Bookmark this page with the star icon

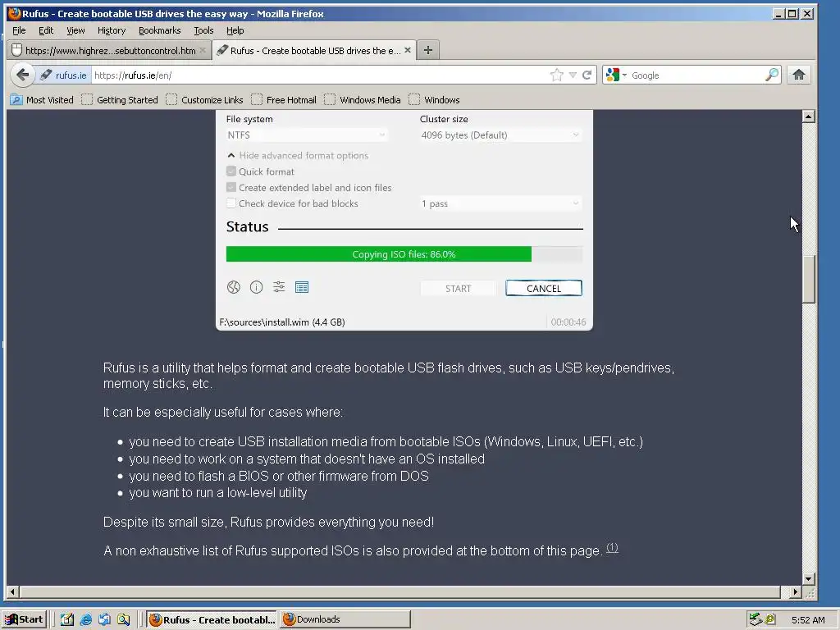[x=557, y=75]
